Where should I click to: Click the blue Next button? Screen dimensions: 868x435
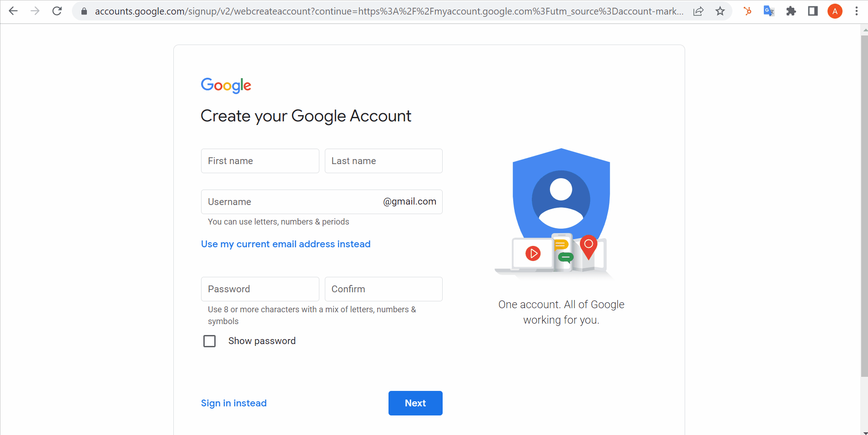(415, 403)
